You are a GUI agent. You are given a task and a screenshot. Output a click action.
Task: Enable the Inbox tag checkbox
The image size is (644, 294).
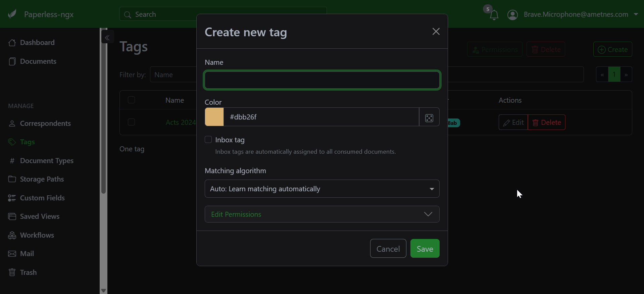(x=208, y=140)
